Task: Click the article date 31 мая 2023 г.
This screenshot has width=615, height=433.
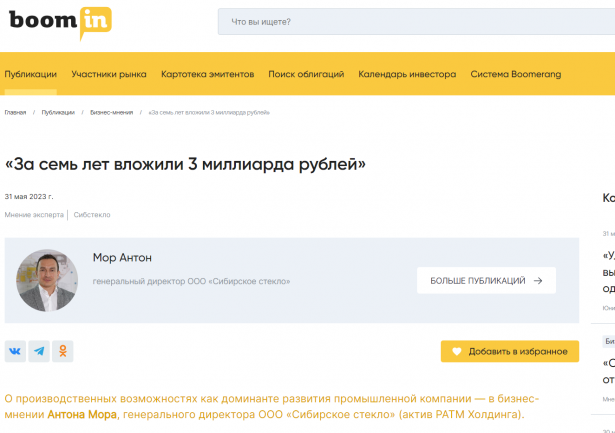Action: 29,196
